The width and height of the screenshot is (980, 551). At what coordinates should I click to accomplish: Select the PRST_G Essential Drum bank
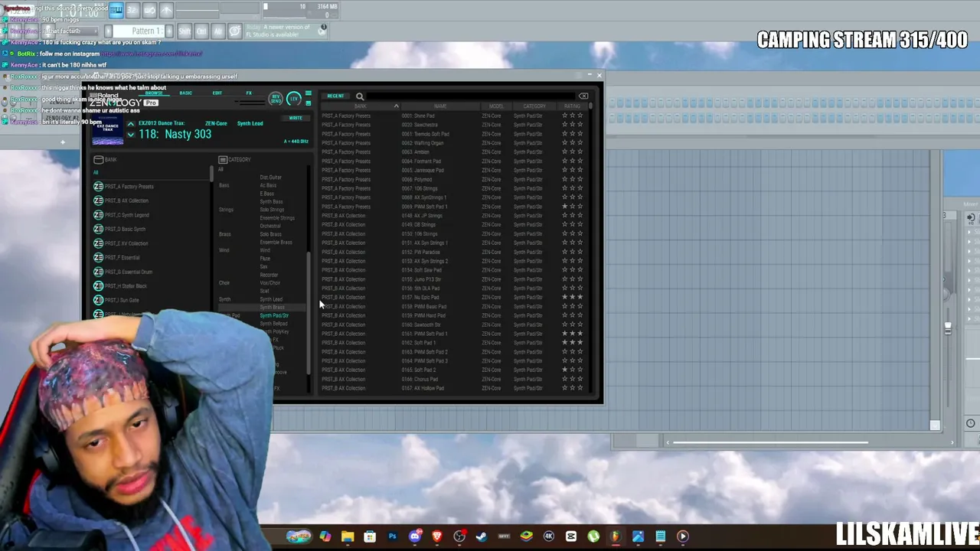(123, 272)
